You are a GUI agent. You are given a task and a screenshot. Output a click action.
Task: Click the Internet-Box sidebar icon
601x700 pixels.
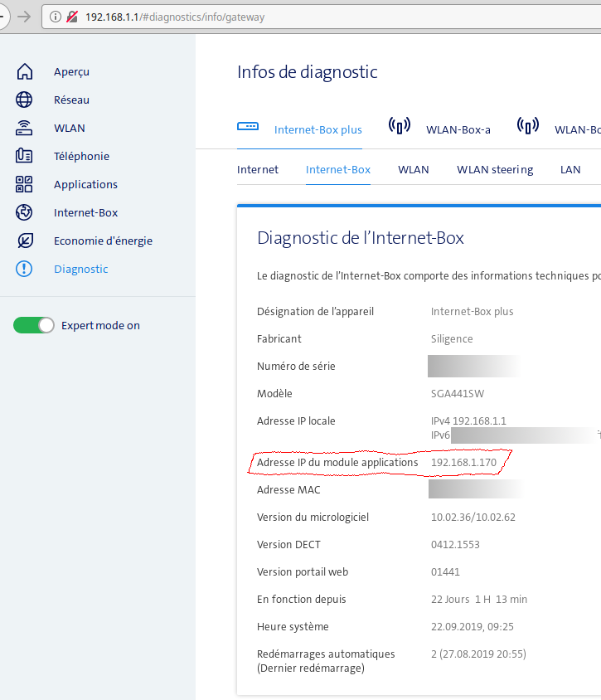click(x=25, y=213)
